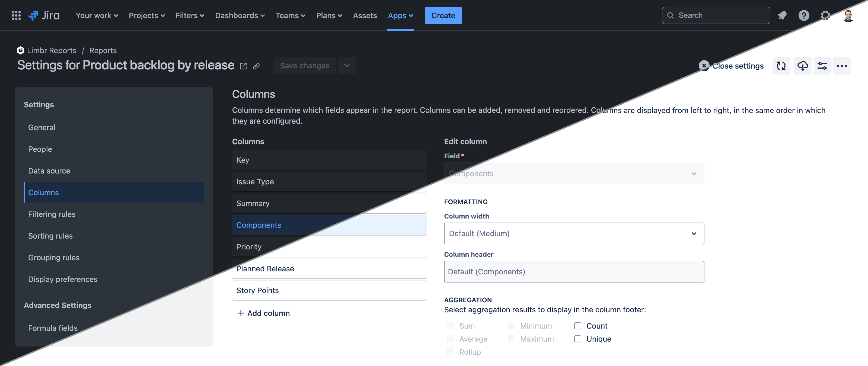The image size is (868, 366).
Task: Select the Issue Type column row
Action: point(329,182)
